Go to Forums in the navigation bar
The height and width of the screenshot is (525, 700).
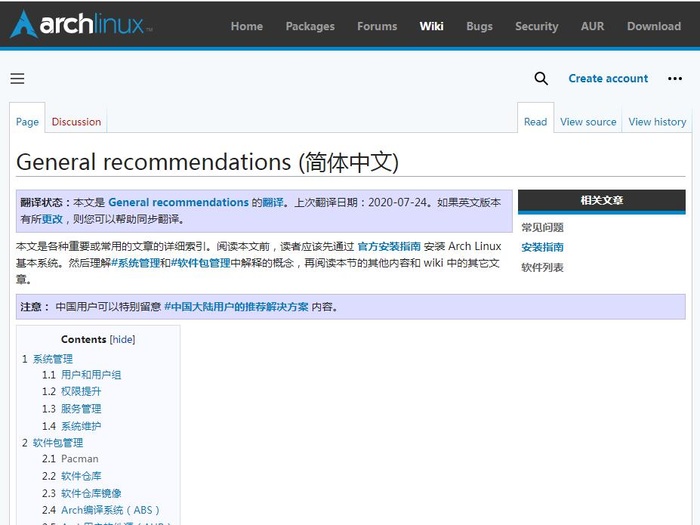point(377,26)
